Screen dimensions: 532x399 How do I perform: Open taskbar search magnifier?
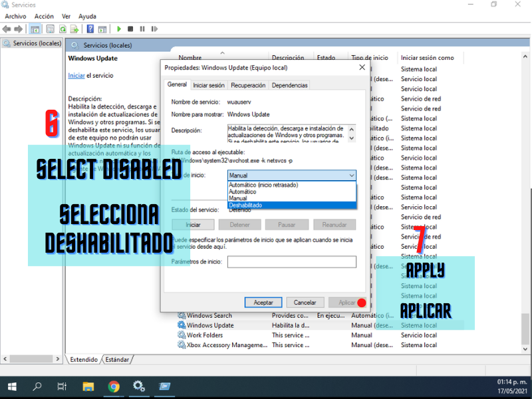point(37,386)
